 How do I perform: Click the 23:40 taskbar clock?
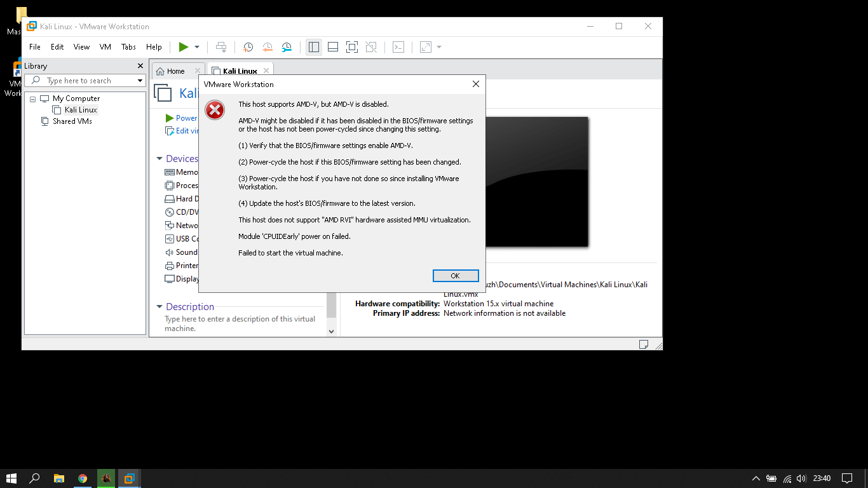pos(822,478)
